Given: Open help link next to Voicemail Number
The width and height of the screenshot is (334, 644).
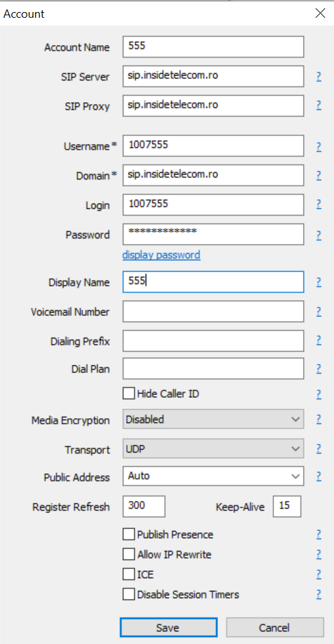Looking at the screenshot, I should 318,312.
